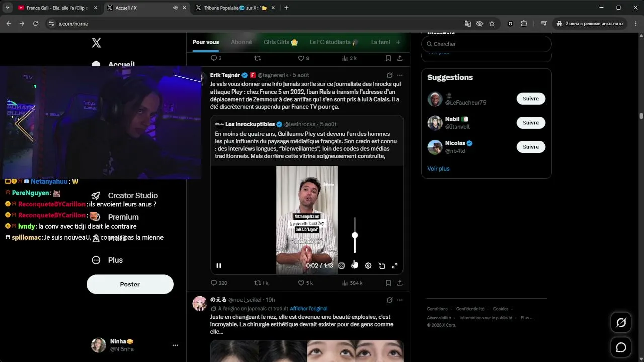Open the translate page icon
644x362 pixels.
pyautogui.click(x=467, y=24)
